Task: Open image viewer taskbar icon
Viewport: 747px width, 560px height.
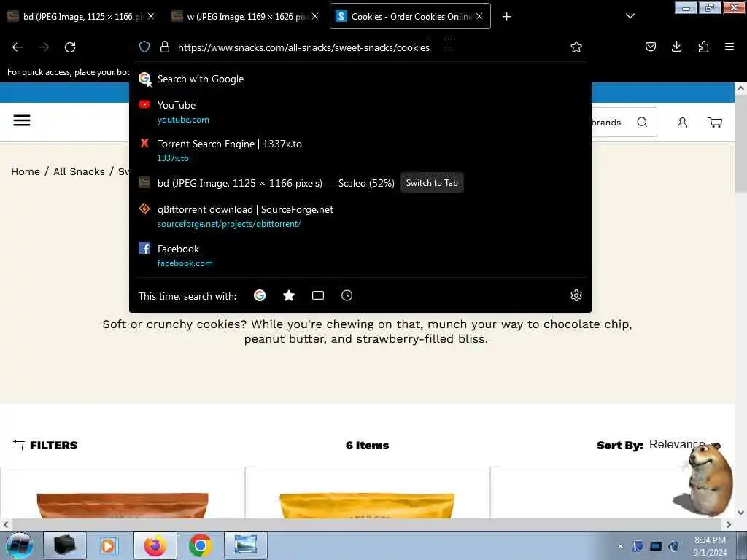Action: [246, 545]
